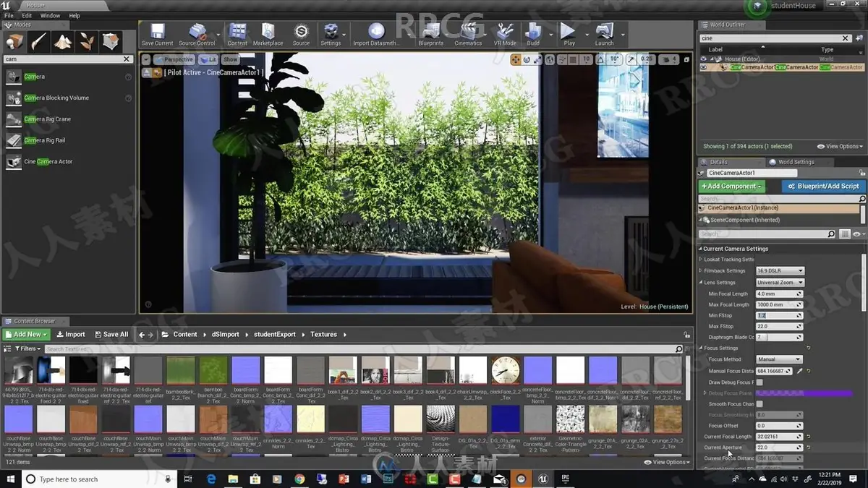Toggle visibility eye for House (Editor)

(x=704, y=59)
